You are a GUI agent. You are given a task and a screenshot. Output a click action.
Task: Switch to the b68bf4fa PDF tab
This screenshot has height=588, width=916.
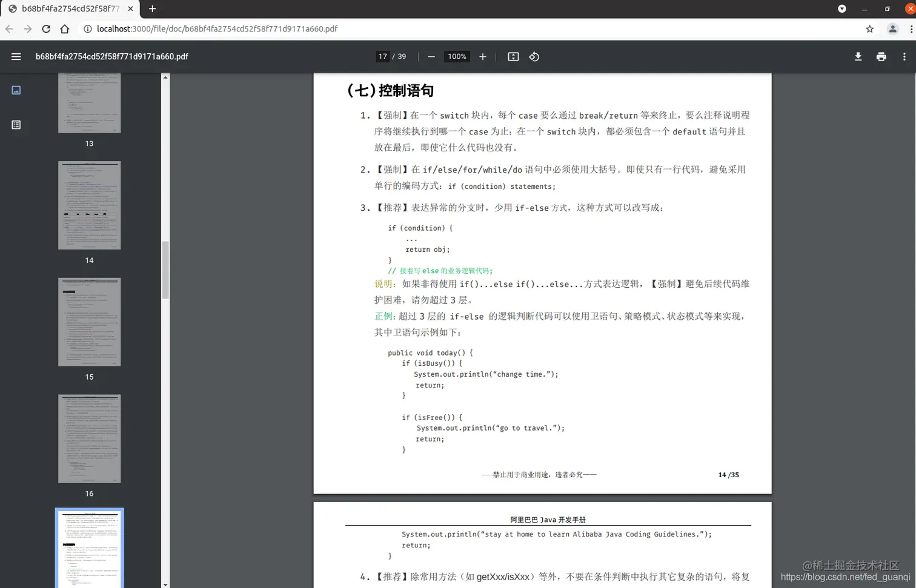67,9
